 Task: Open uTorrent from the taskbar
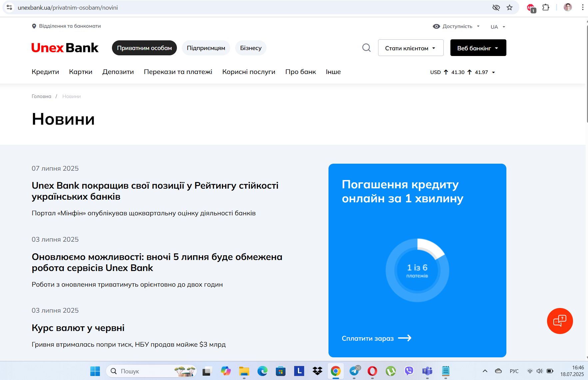[390, 371]
